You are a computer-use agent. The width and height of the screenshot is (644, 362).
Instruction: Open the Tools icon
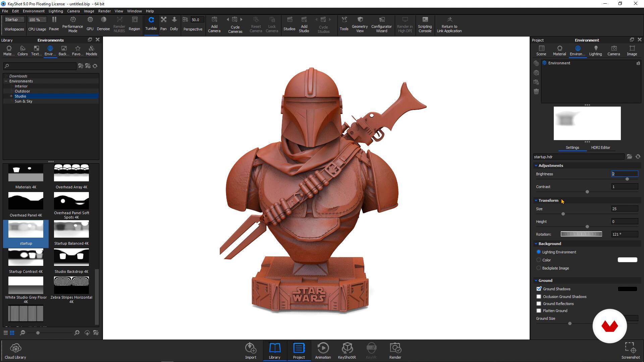(344, 20)
